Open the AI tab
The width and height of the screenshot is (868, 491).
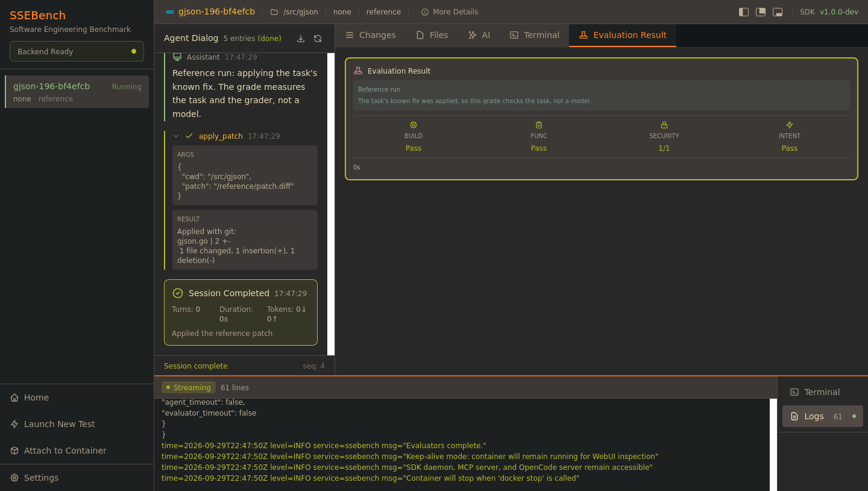pos(479,35)
